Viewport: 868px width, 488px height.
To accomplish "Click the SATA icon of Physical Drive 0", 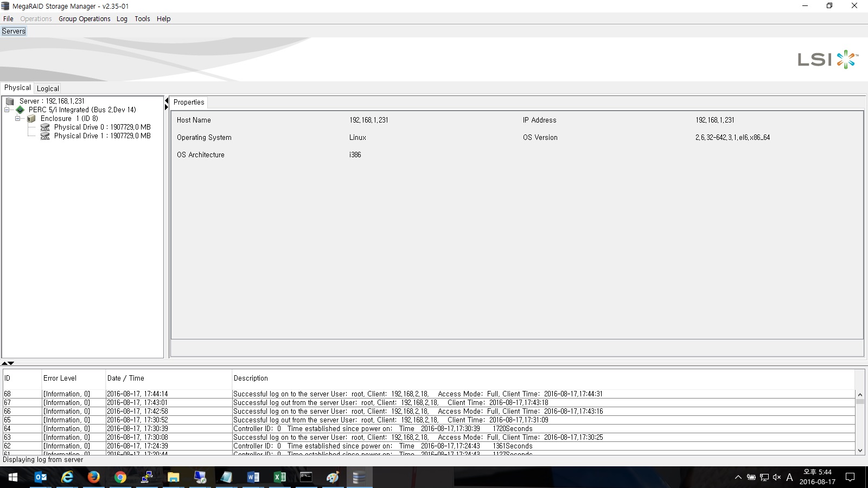I will pyautogui.click(x=45, y=127).
